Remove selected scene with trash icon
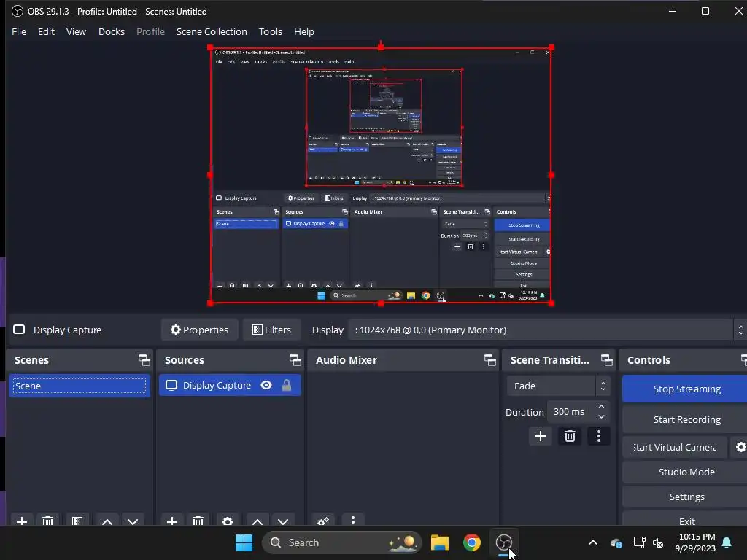Screen dimensions: 747x560 coord(47,521)
